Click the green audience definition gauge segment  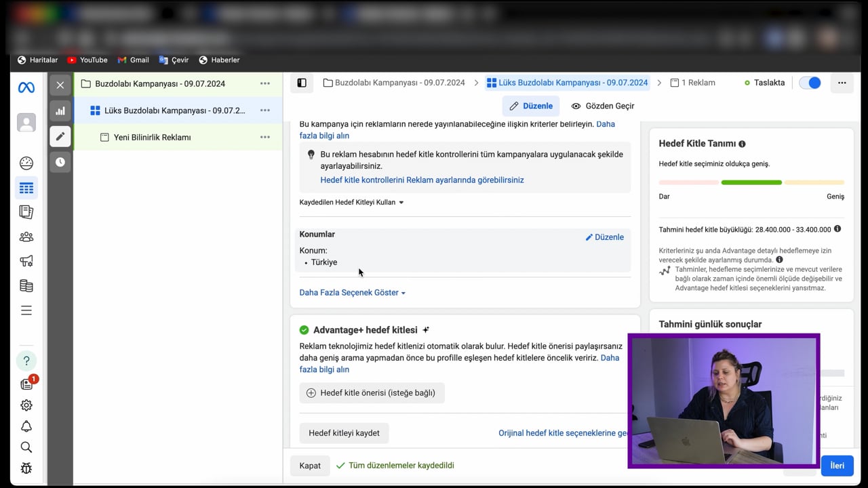pyautogui.click(x=751, y=182)
